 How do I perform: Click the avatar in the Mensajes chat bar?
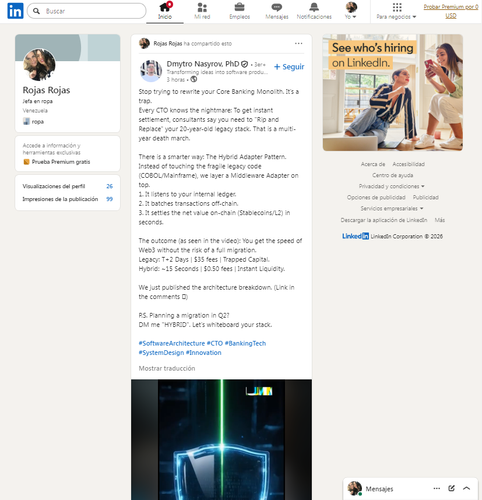click(355, 488)
